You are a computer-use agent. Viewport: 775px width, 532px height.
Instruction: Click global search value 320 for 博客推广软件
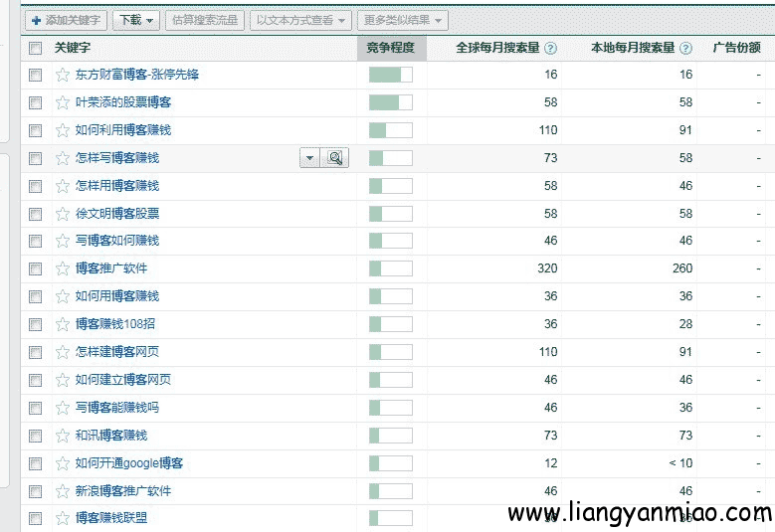(547, 268)
